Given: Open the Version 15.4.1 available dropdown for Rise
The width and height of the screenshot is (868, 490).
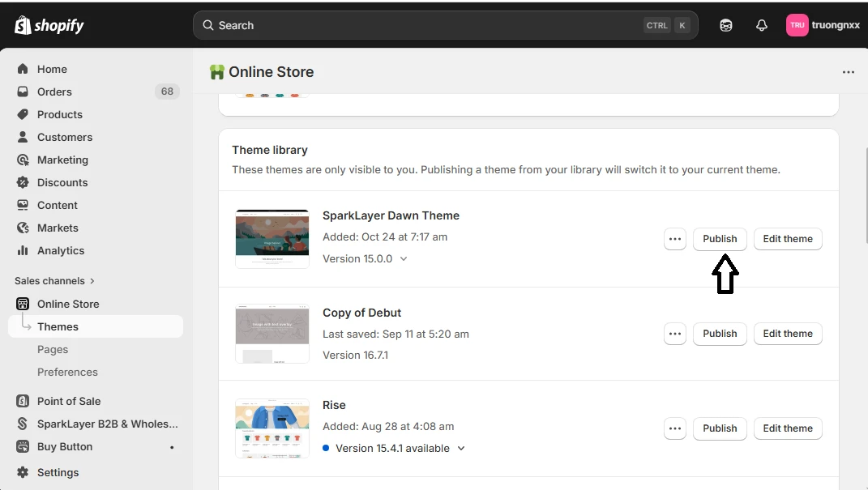Looking at the screenshot, I should [x=461, y=448].
